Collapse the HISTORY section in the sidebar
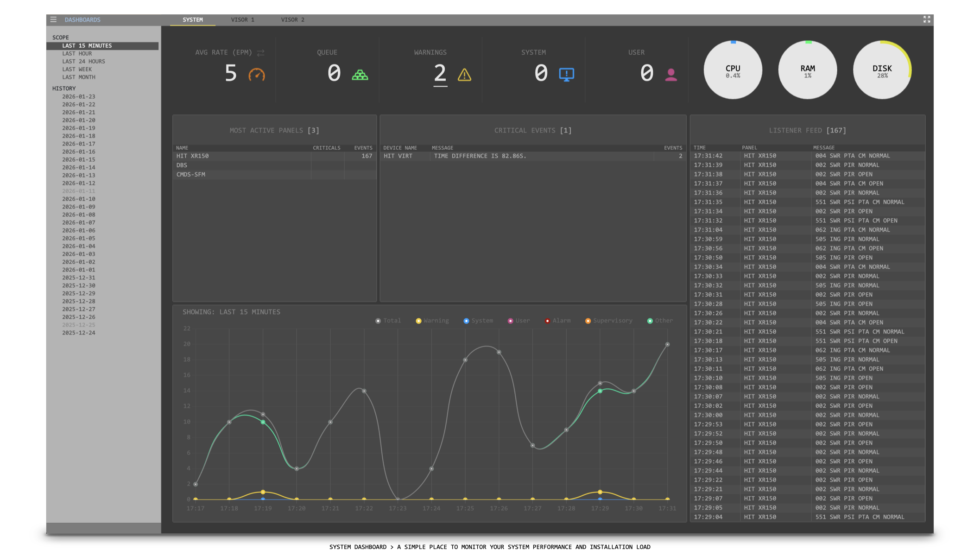Screen dimensions: 980x556 click(x=64, y=88)
